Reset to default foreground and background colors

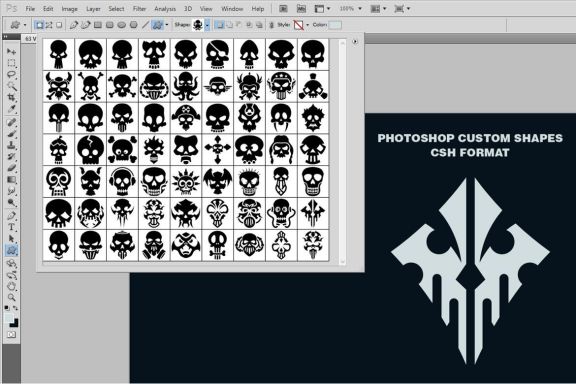7,308
